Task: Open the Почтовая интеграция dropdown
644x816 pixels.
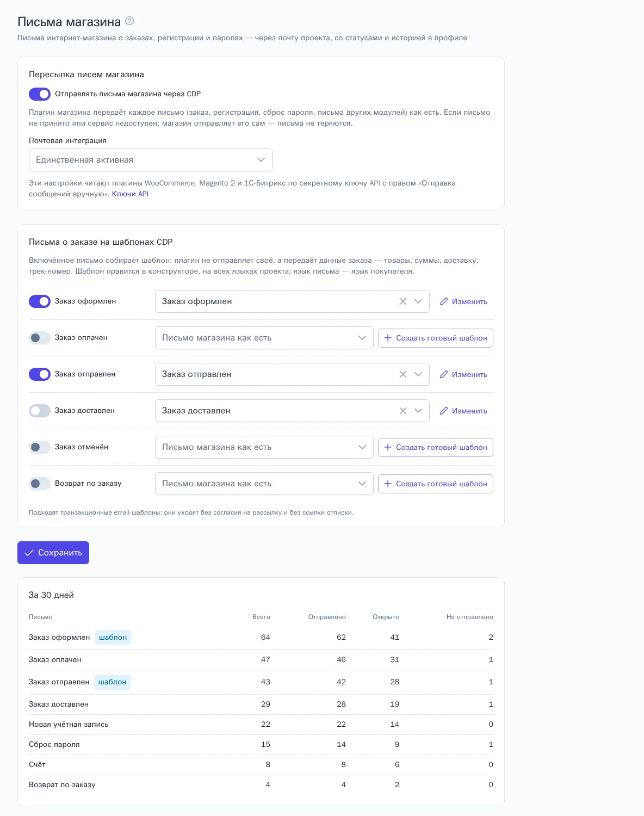Action: [151, 160]
